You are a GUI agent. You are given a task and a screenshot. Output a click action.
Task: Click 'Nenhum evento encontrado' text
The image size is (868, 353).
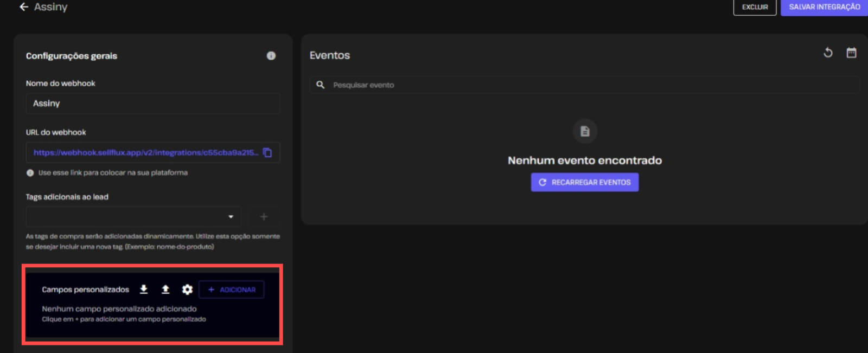(x=585, y=161)
